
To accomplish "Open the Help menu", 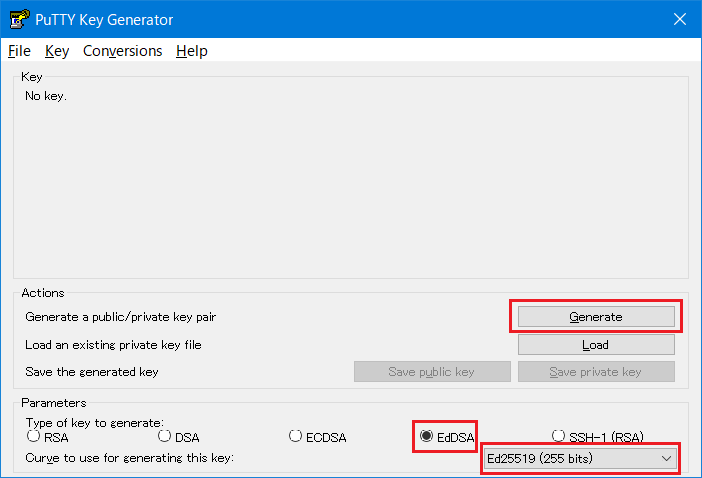I will pyautogui.click(x=191, y=51).
